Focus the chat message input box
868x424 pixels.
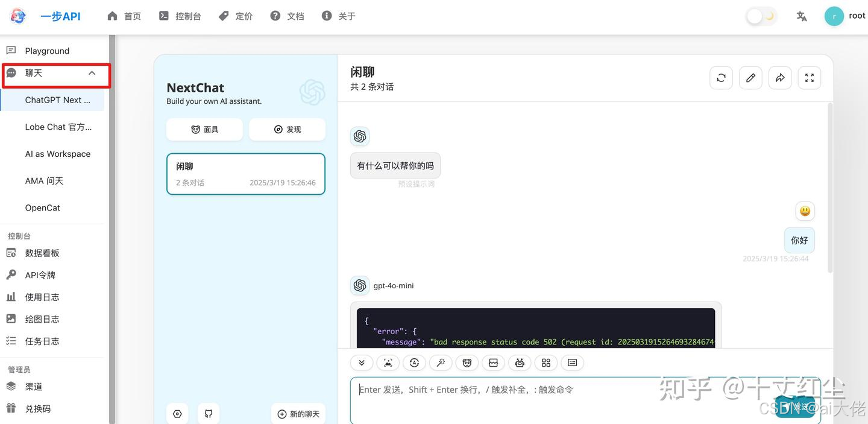point(585,400)
